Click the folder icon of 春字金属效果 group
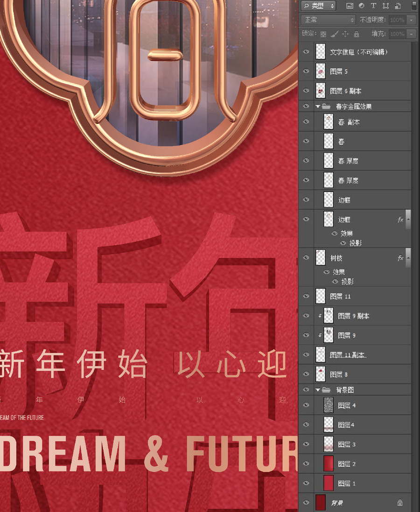The height and width of the screenshot is (512, 420). pos(326,106)
